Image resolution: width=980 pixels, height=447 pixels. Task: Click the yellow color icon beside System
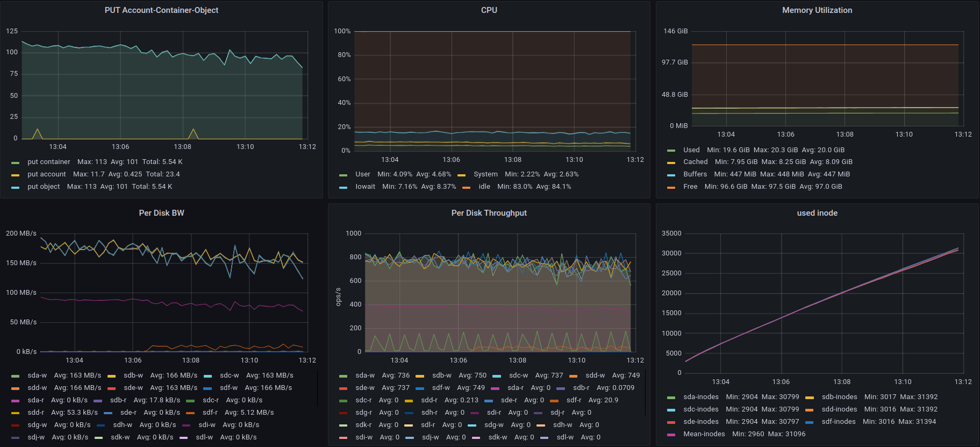[x=461, y=175]
